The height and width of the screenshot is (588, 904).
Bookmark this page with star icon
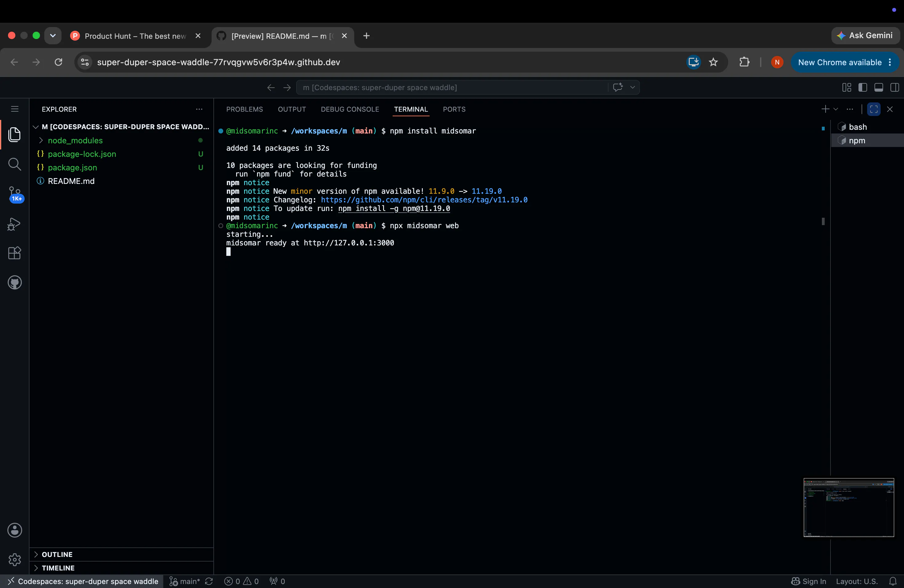(713, 62)
